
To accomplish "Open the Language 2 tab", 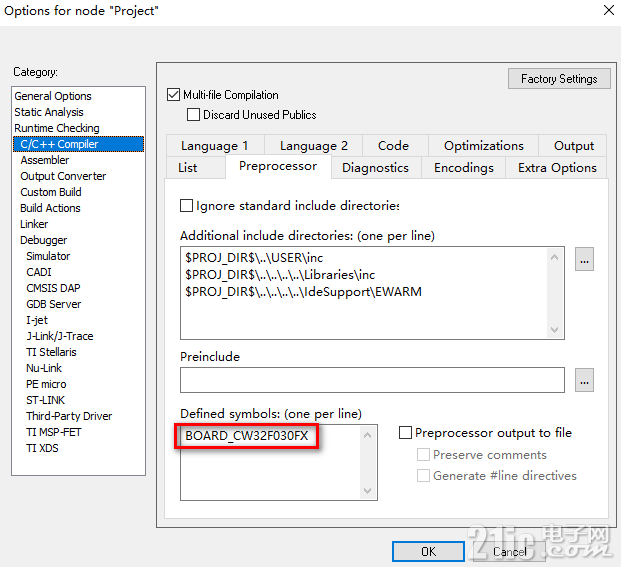I will point(313,146).
